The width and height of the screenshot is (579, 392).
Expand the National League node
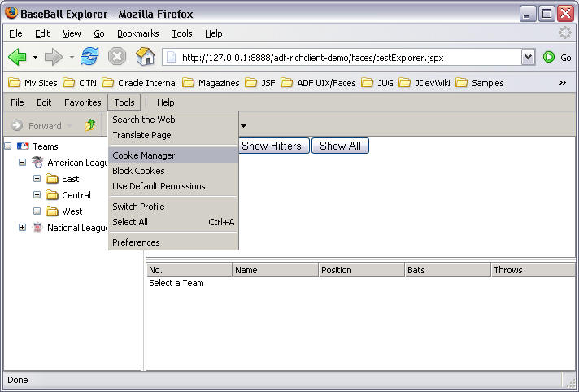22,228
